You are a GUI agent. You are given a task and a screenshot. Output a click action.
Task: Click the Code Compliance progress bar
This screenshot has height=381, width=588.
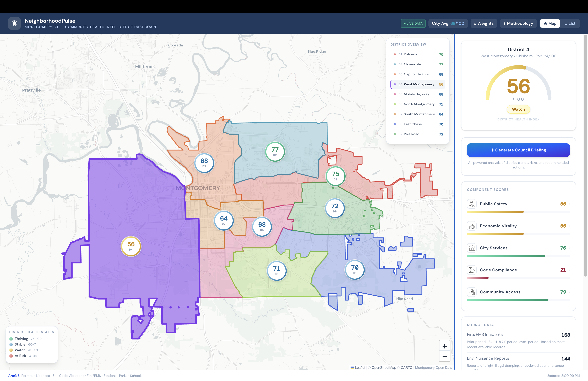(x=518, y=278)
